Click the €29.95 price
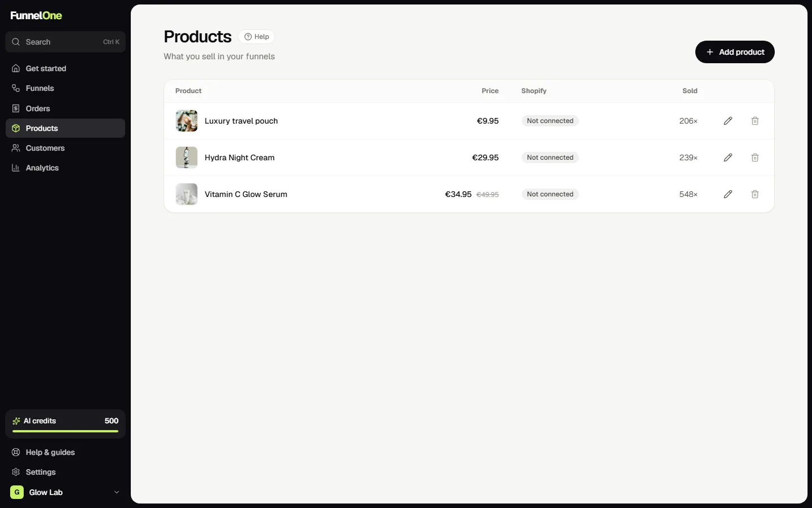This screenshot has height=508, width=812. pos(485,157)
